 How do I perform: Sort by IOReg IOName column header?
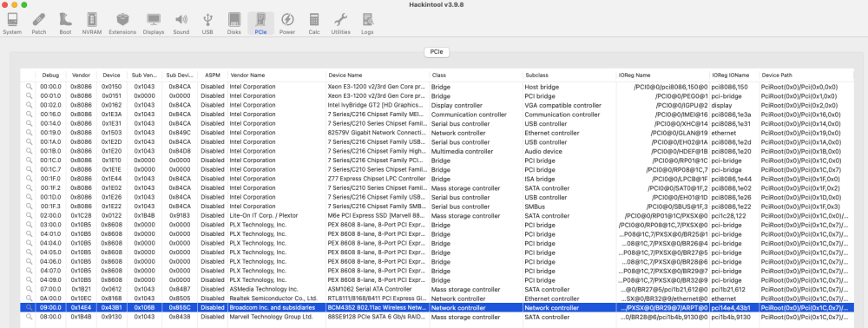click(x=734, y=75)
